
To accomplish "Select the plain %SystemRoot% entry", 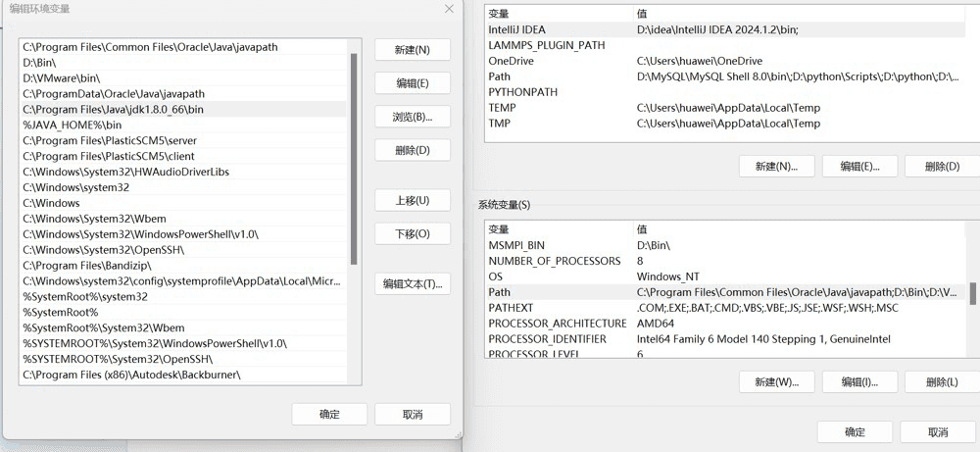I will coord(182,313).
